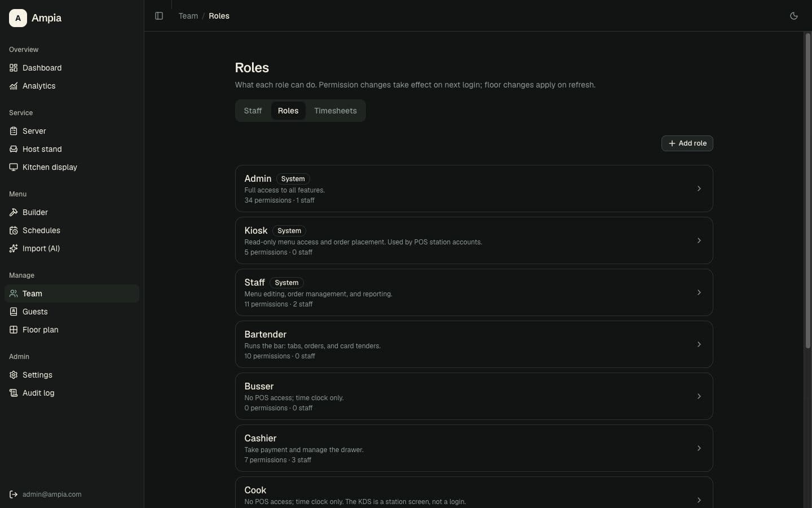This screenshot has height=508, width=812.
Task: Open the Settings sidebar link
Action: 72,375
